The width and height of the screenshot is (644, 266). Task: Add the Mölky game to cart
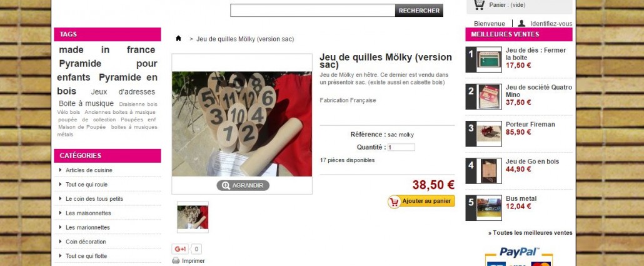[421, 202]
